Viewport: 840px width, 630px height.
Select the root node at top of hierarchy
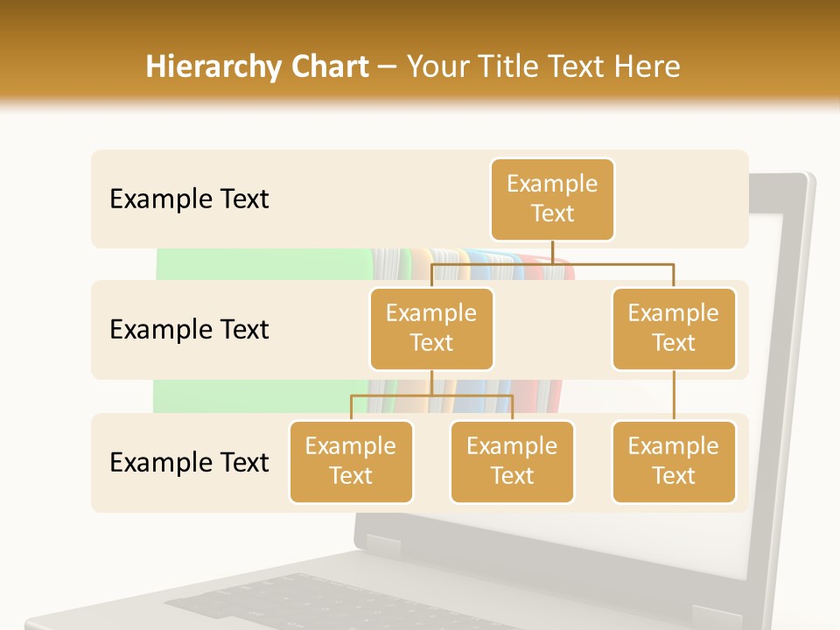tap(552, 199)
